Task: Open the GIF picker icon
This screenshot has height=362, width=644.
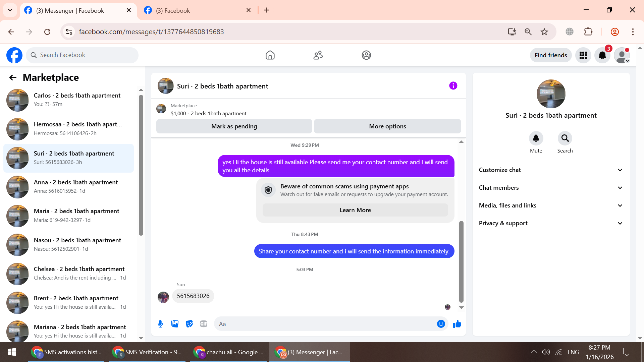Action: point(204,324)
